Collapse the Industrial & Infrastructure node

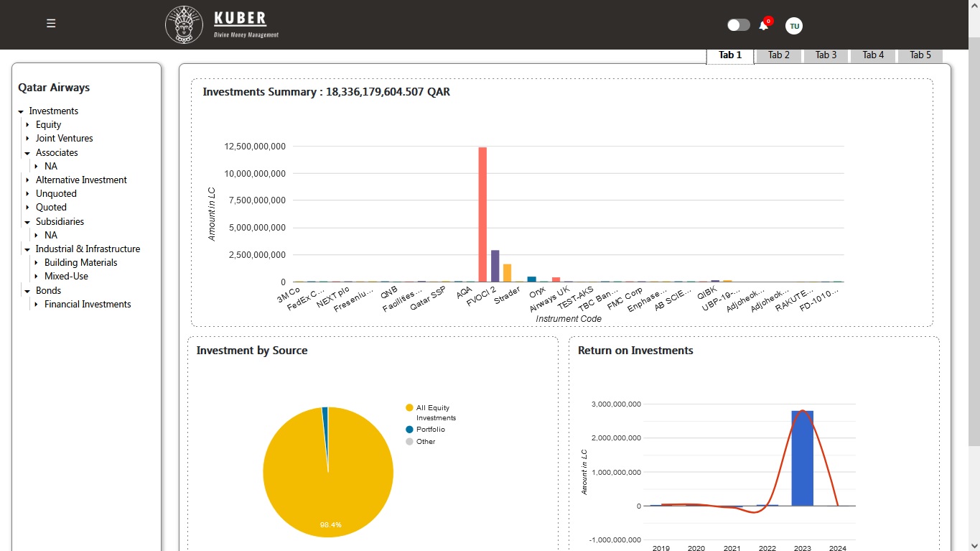[x=27, y=249]
